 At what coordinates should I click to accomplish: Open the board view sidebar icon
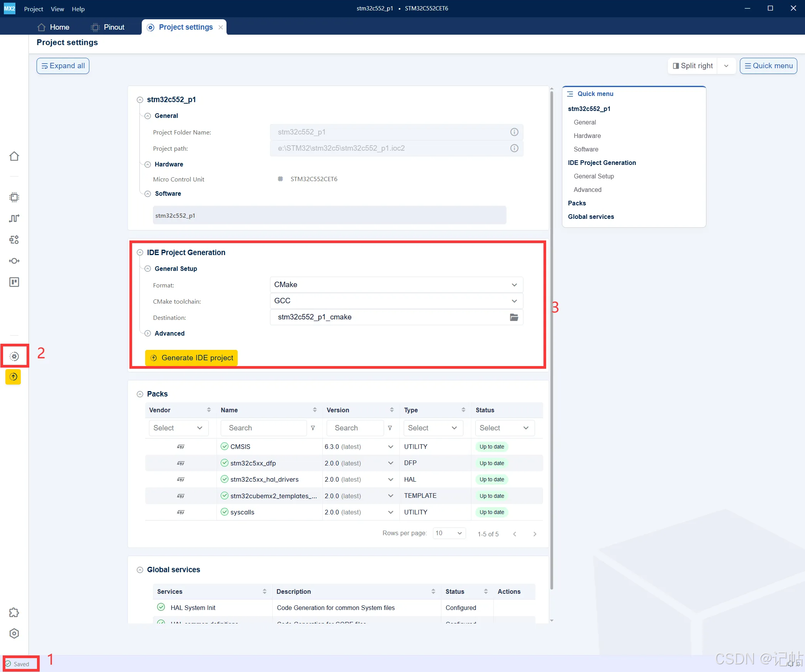click(x=14, y=282)
